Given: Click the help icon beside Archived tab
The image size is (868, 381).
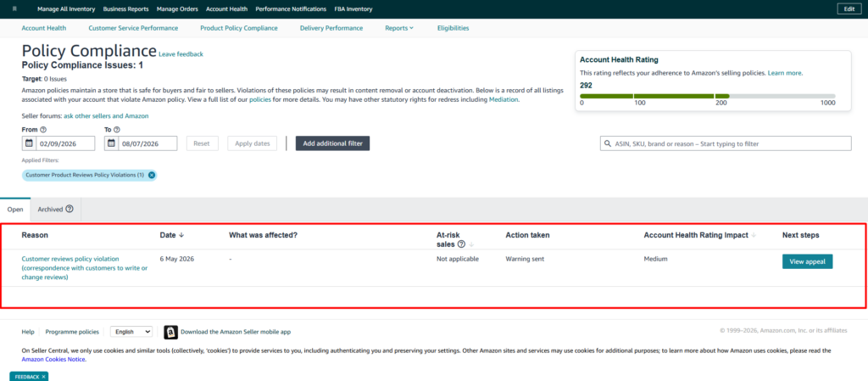Looking at the screenshot, I should click(70, 210).
